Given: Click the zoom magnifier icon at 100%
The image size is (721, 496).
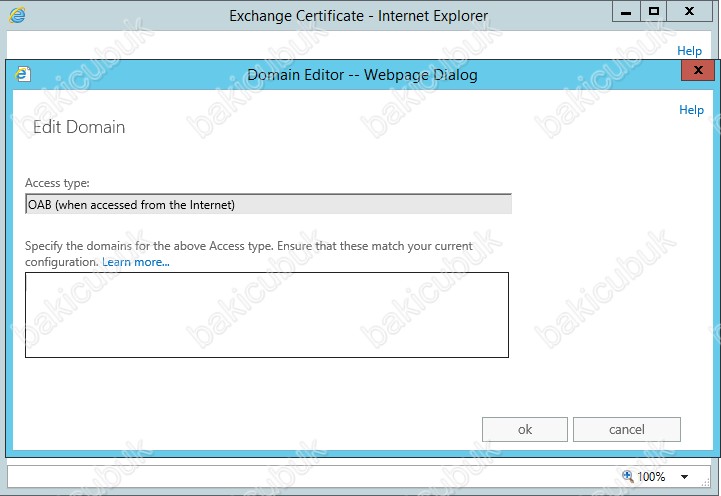Looking at the screenshot, I should [628, 476].
